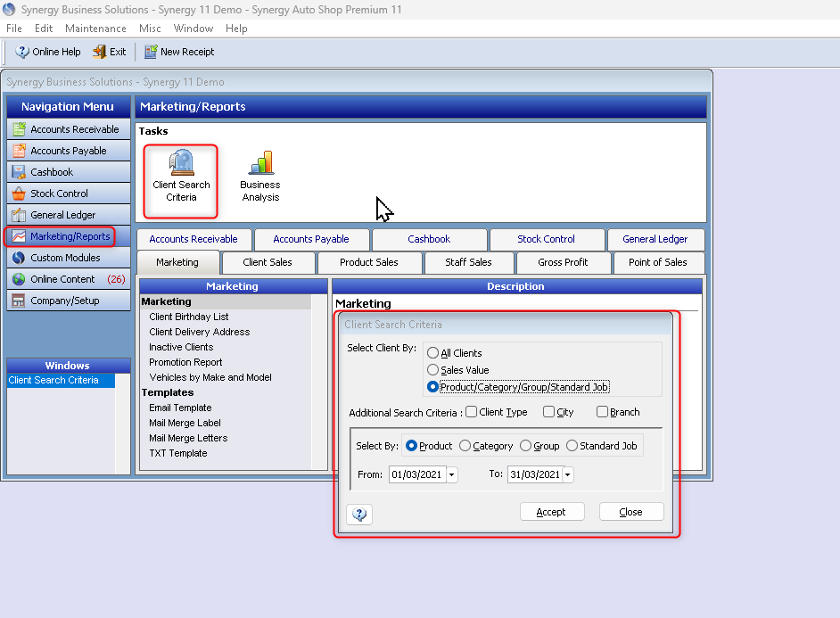This screenshot has height=618, width=840.
Task: Switch to the Stock Control report tab
Action: 547,239
